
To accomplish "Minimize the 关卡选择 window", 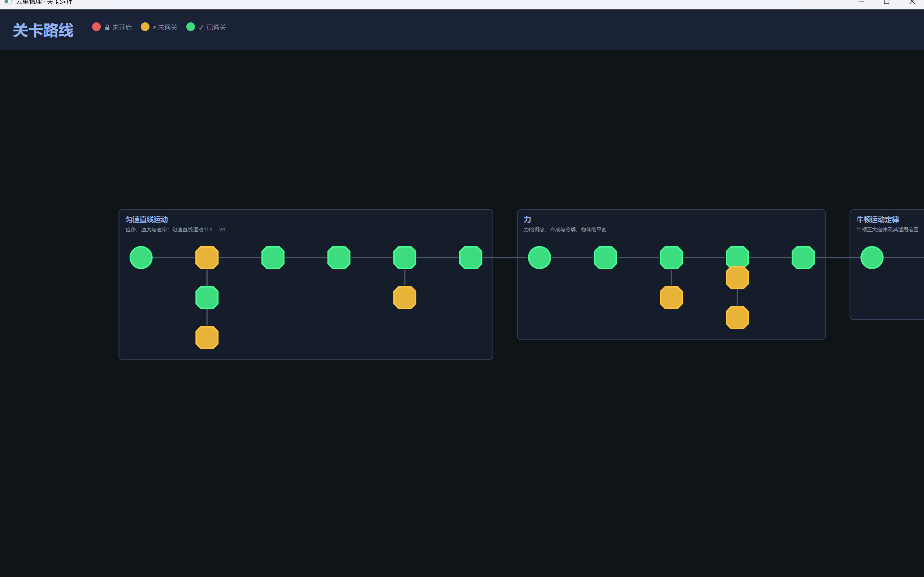I will [x=862, y=2].
